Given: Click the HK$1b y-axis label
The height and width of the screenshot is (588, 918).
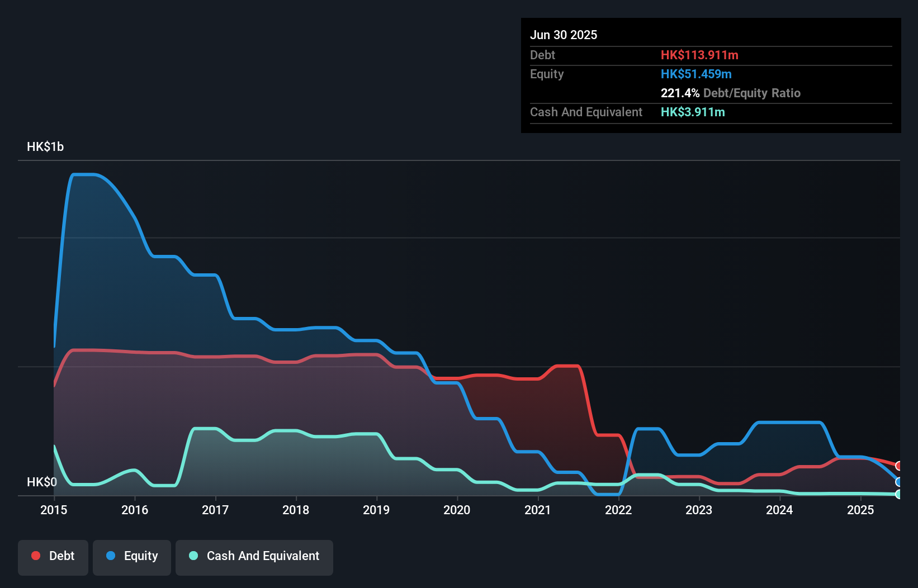Looking at the screenshot, I should pyautogui.click(x=45, y=147).
